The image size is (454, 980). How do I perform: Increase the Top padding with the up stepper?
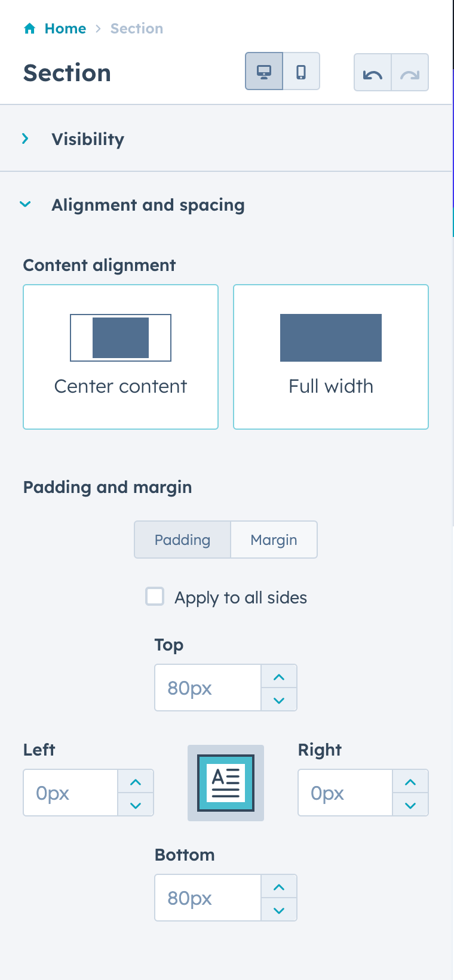click(x=278, y=676)
